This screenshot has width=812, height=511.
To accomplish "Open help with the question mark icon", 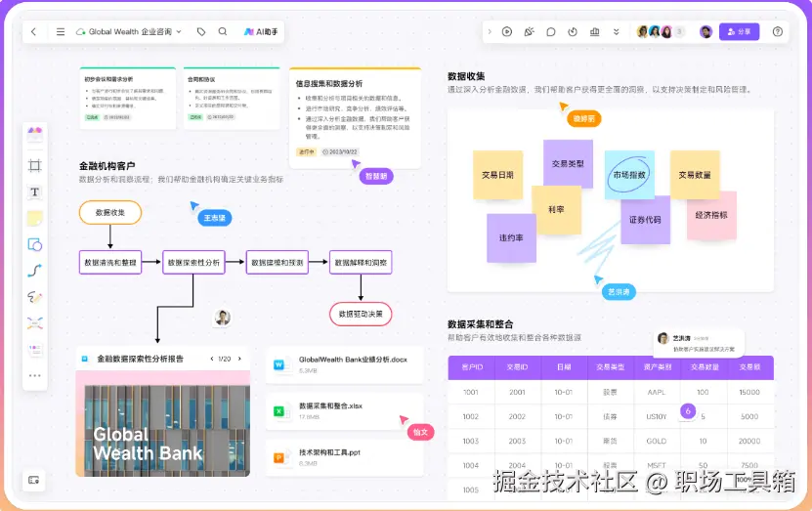I will pyautogui.click(x=777, y=31).
